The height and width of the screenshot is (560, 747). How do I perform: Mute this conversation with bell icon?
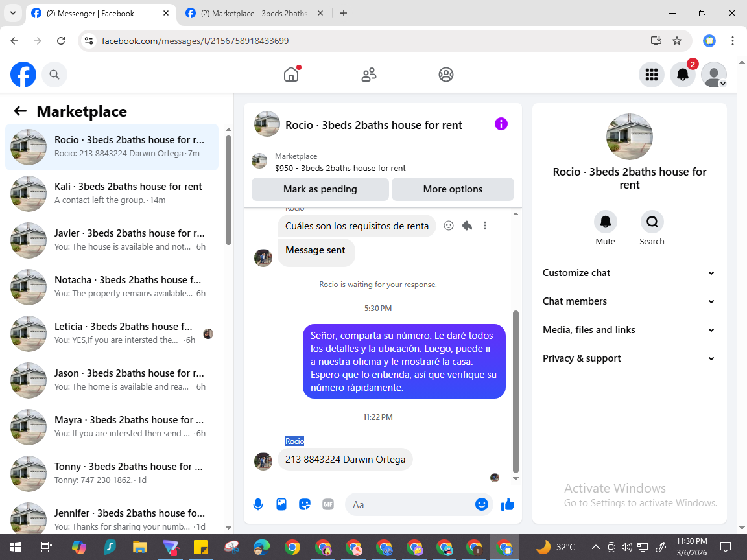point(606,222)
